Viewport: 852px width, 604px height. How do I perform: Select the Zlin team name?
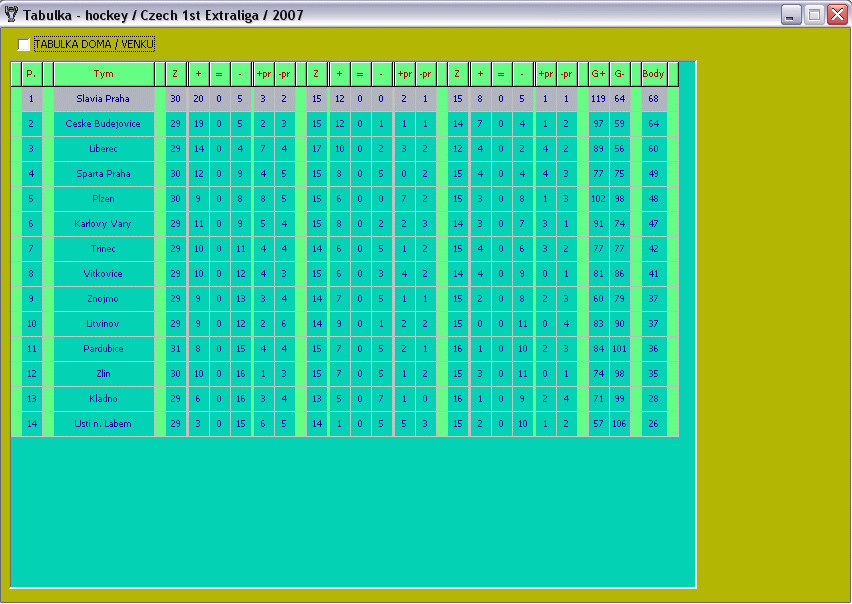click(x=103, y=374)
